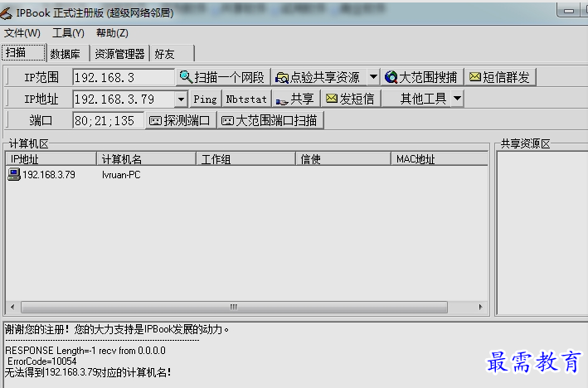Expand the IP地址 combo box arrow

pyautogui.click(x=181, y=99)
